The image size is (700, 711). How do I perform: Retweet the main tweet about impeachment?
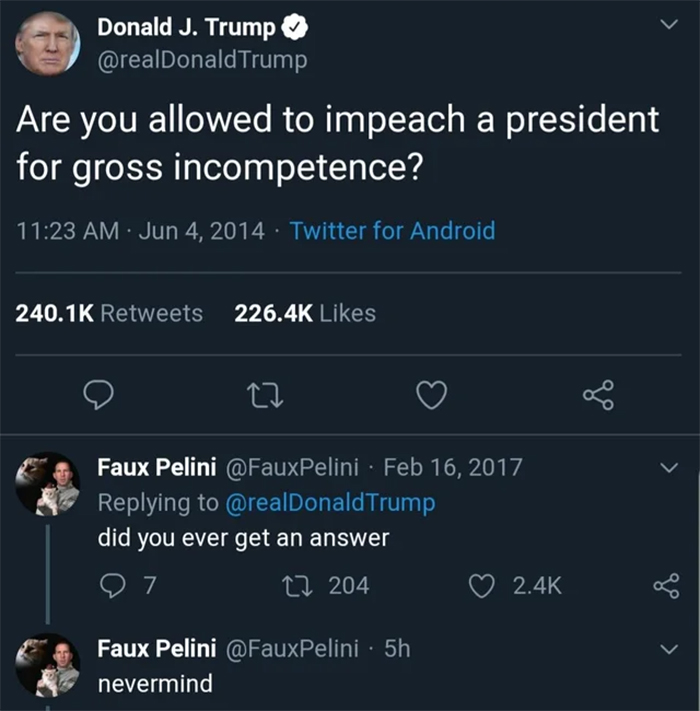pyautogui.click(x=263, y=398)
